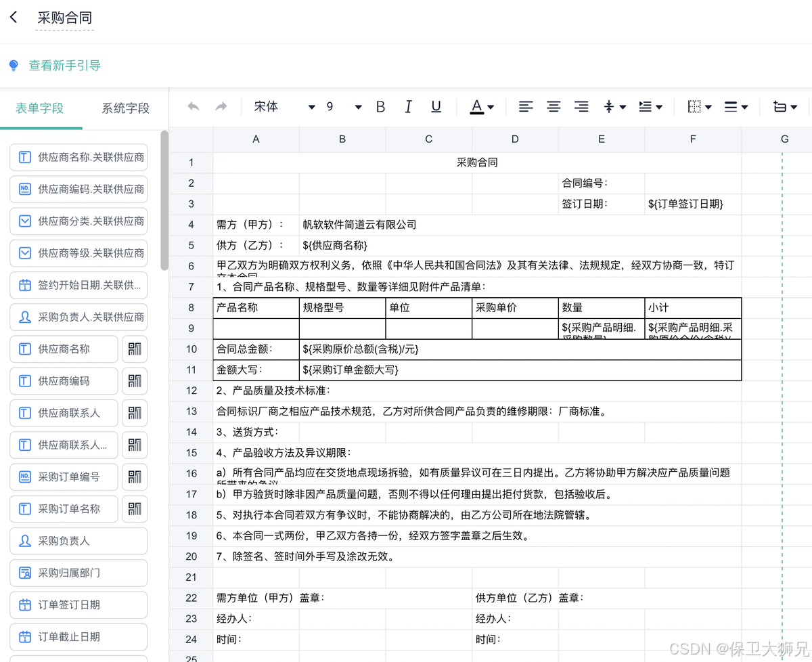Click the lightbulb icon beside 查看新手引导
The width and height of the screenshot is (812, 662).
[14, 66]
